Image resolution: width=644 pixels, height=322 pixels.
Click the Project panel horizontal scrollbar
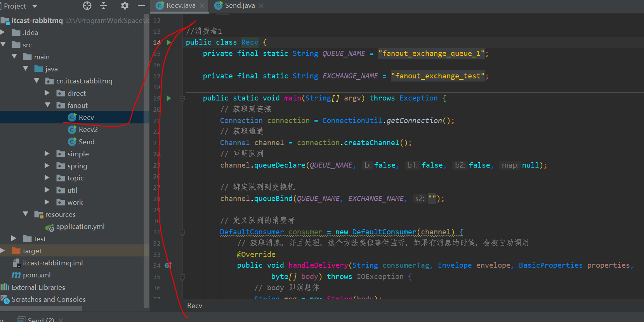click(x=41, y=309)
